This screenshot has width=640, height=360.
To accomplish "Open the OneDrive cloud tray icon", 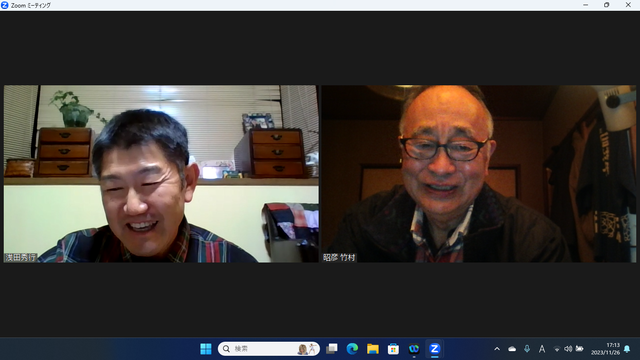I will click(512, 349).
